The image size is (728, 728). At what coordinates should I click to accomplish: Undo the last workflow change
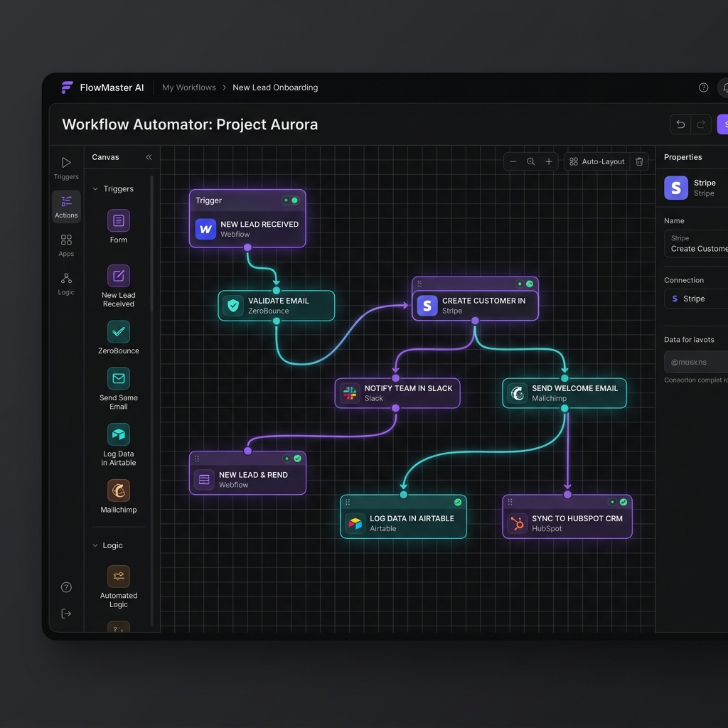click(x=680, y=124)
